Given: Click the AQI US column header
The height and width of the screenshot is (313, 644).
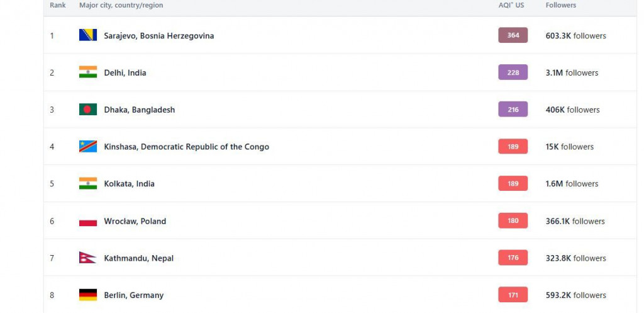Looking at the screenshot, I should (x=511, y=5).
